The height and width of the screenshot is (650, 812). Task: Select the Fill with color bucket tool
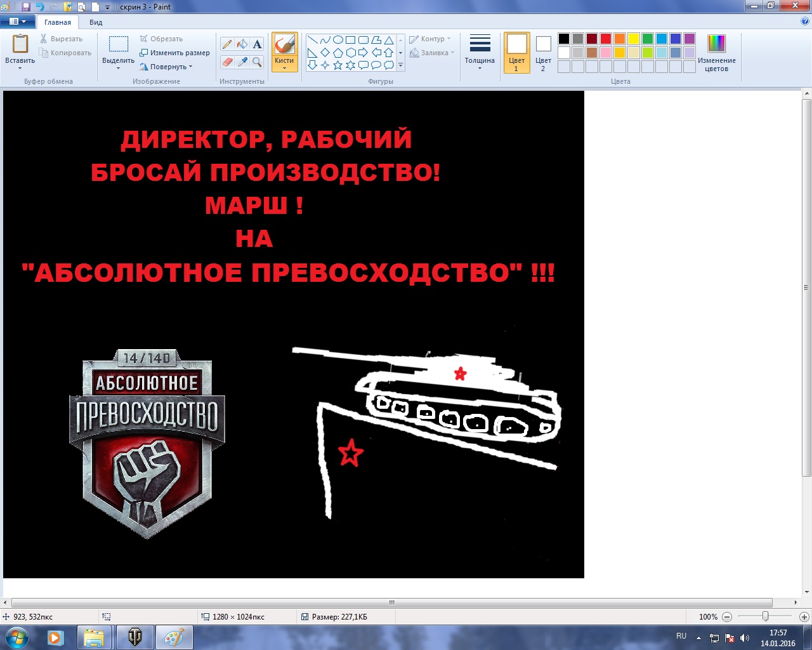242,44
